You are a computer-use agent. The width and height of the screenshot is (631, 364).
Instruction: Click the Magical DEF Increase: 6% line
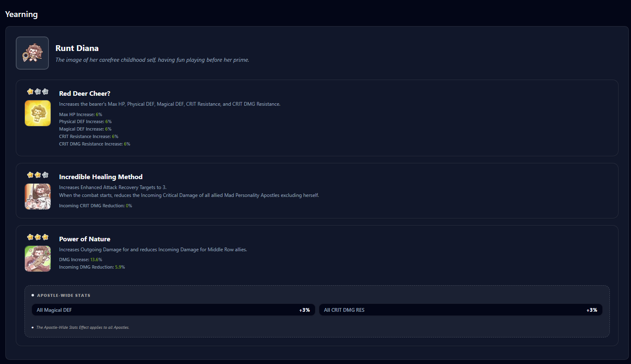85,129
